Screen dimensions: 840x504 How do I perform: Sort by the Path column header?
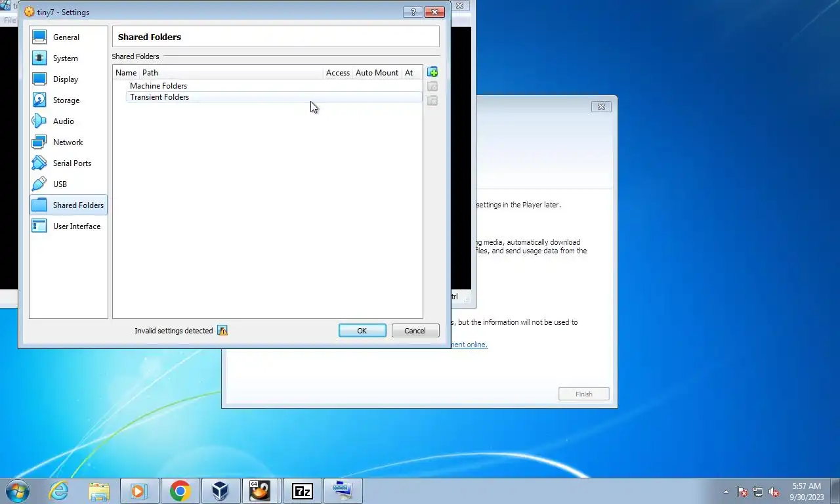coord(231,73)
